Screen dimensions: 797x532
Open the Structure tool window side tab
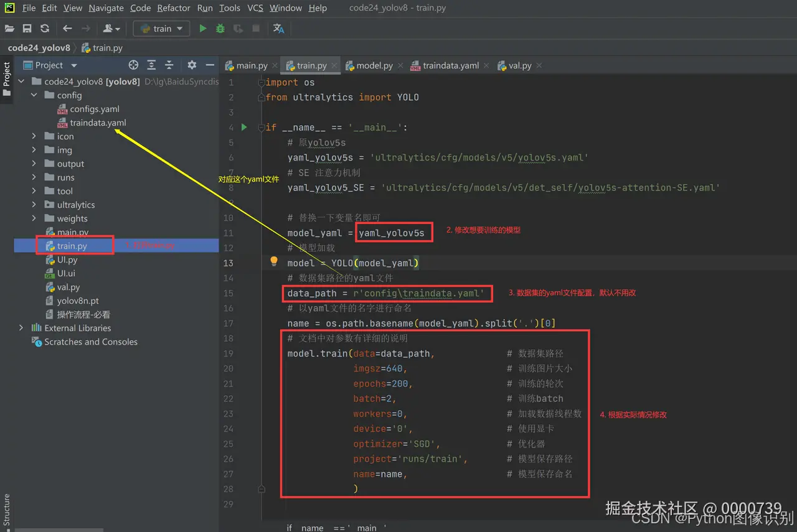click(x=7, y=510)
